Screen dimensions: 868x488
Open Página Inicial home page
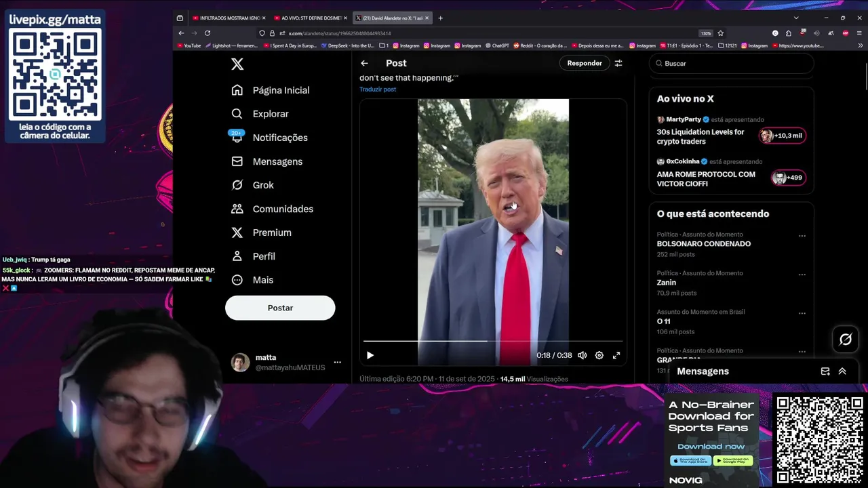270,90
